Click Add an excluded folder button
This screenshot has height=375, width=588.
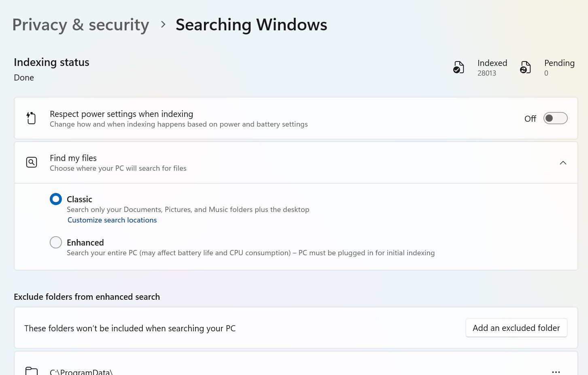pyautogui.click(x=516, y=328)
